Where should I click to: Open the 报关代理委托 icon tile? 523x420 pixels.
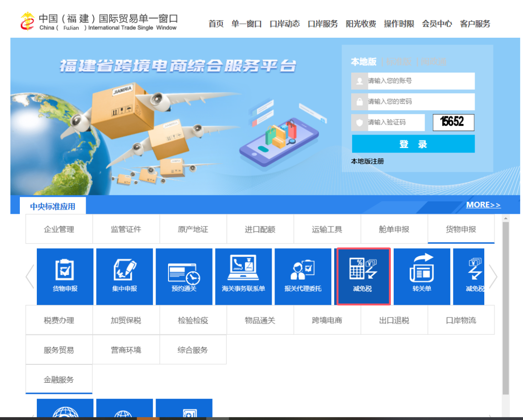point(303,276)
